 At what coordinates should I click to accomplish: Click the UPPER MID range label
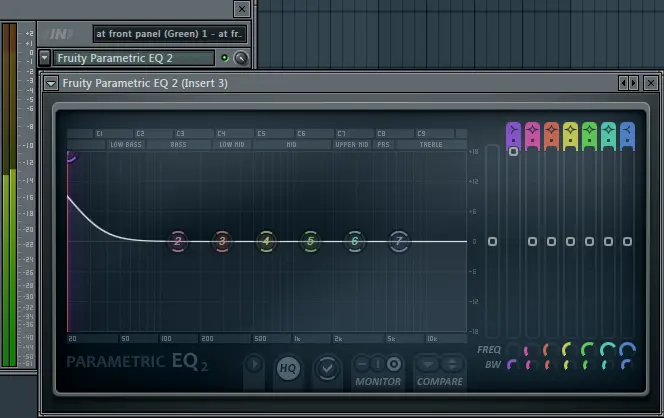[x=352, y=144]
